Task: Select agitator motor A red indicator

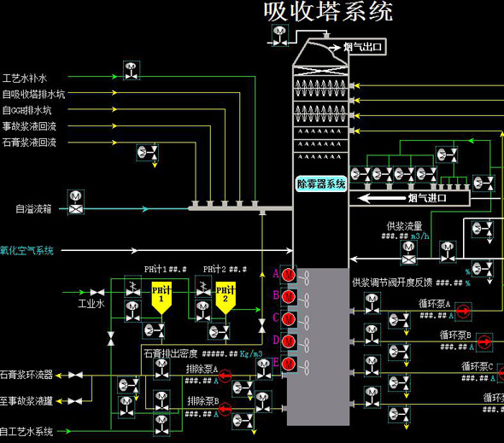Action: tap(289, 275)
